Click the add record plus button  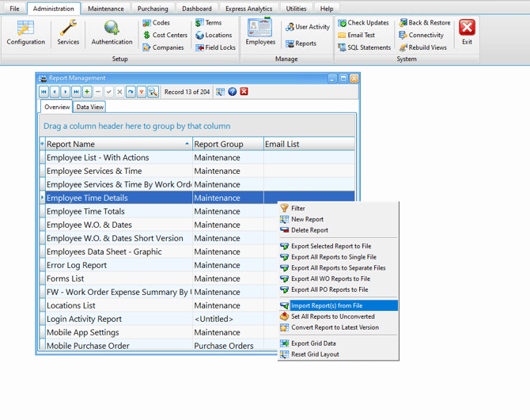[87, 92]
